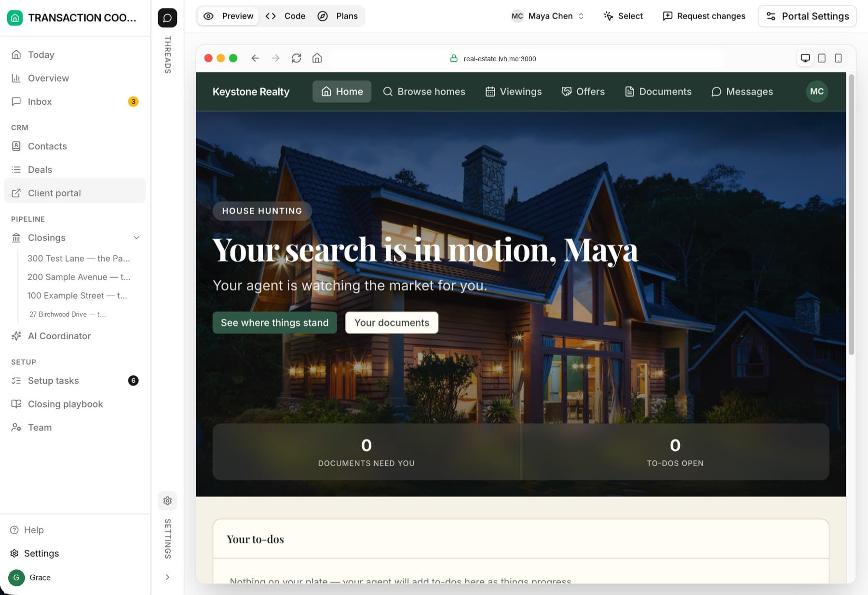Open Contacts under CRM

75,146
